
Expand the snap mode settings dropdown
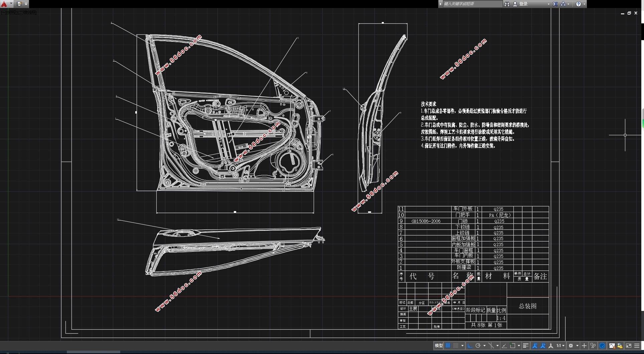coord(462,346)
